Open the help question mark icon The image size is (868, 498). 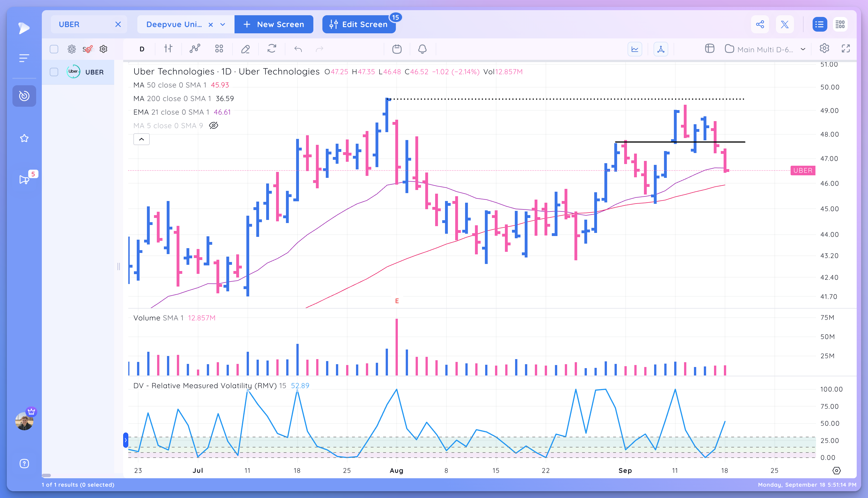tap(24, 464)
